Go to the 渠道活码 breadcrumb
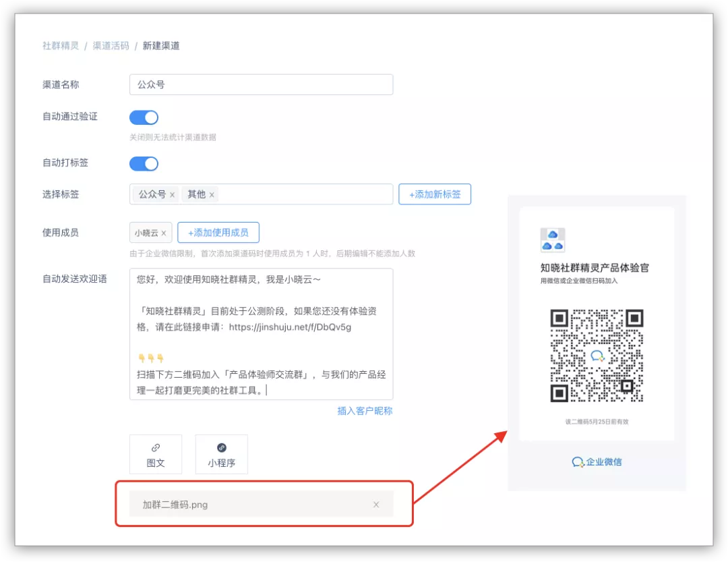Viewport: 728px width, 562px height. click(x=111, y=46)
